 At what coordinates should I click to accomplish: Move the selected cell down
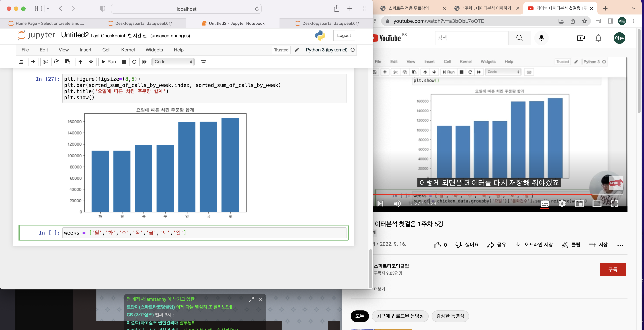tap(91, 62)
